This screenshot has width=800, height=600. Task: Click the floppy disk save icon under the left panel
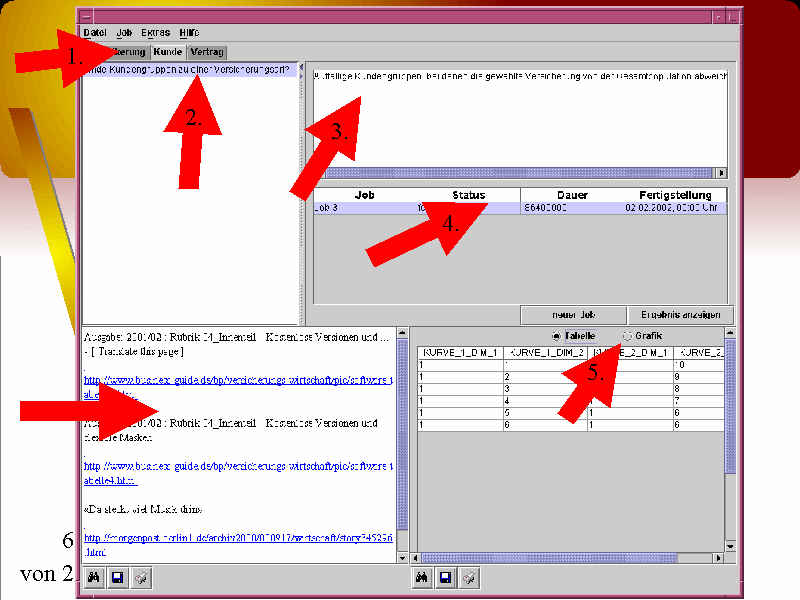pyautogui.click(x=117, y=577)
